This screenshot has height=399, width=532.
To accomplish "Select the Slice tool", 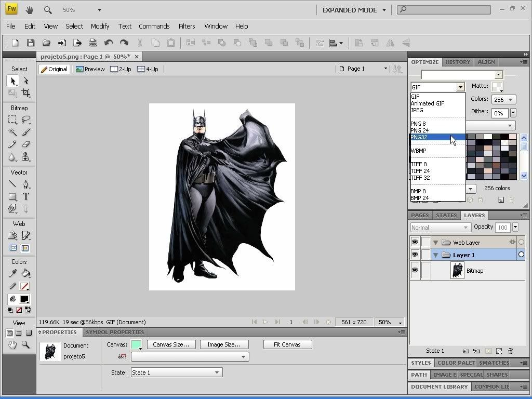I will (26, 235).
